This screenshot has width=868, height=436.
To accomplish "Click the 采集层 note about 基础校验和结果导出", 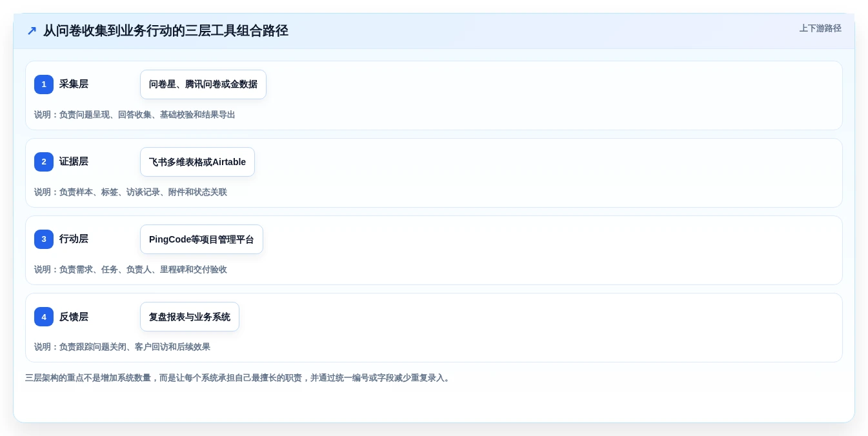I will [x=135, y=115].
